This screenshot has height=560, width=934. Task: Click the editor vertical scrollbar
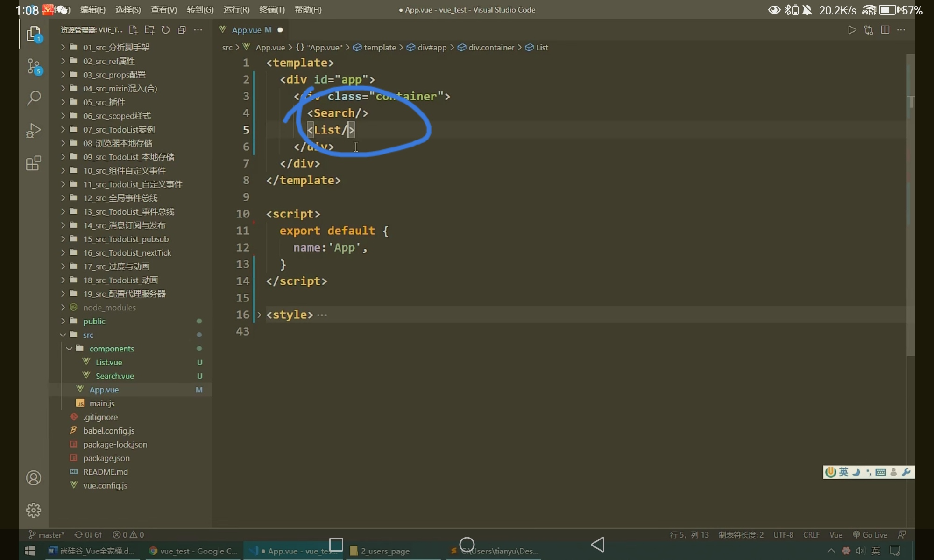(x=911, y=205)
